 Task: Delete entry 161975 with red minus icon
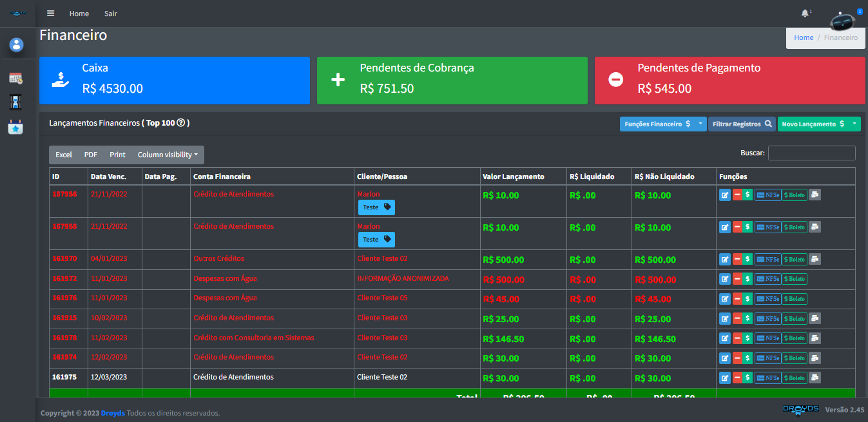click(737, 378)
